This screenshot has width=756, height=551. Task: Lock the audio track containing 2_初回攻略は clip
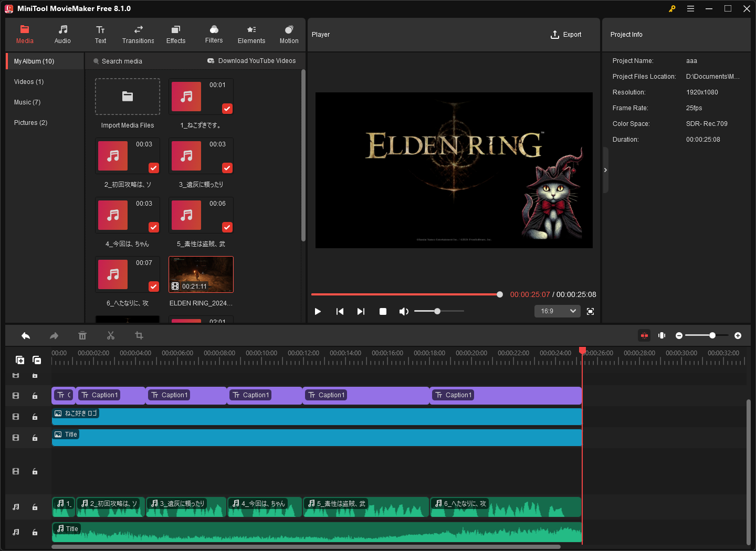[35, 507]
